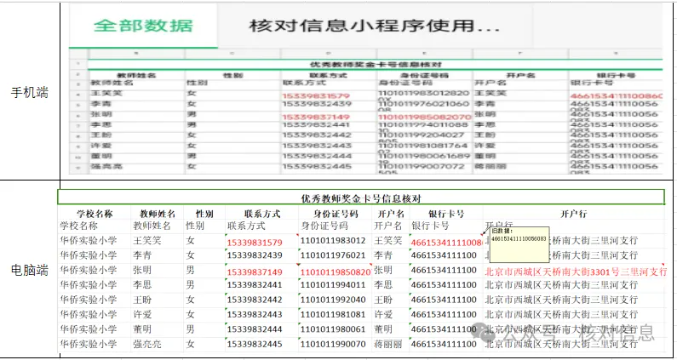Open filter arrow above mobile 联系方式 column

[328, 54]
